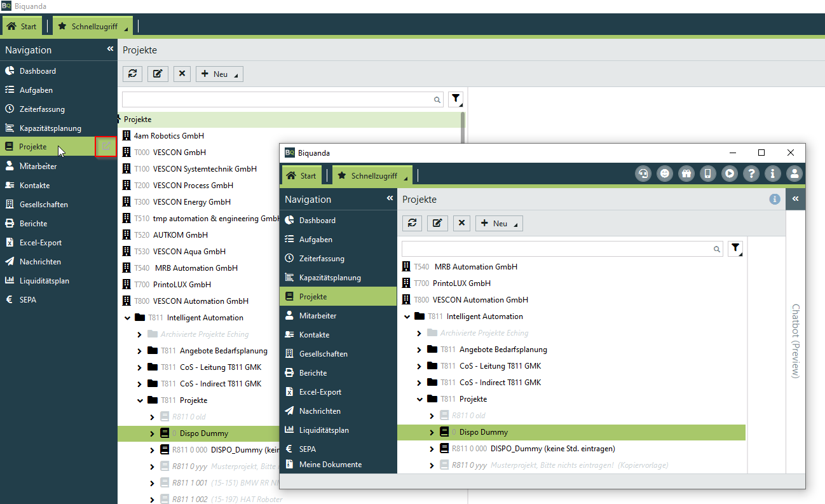
Task: Select 4am Robotics GmbH in back window
Action: pos(168,136)
